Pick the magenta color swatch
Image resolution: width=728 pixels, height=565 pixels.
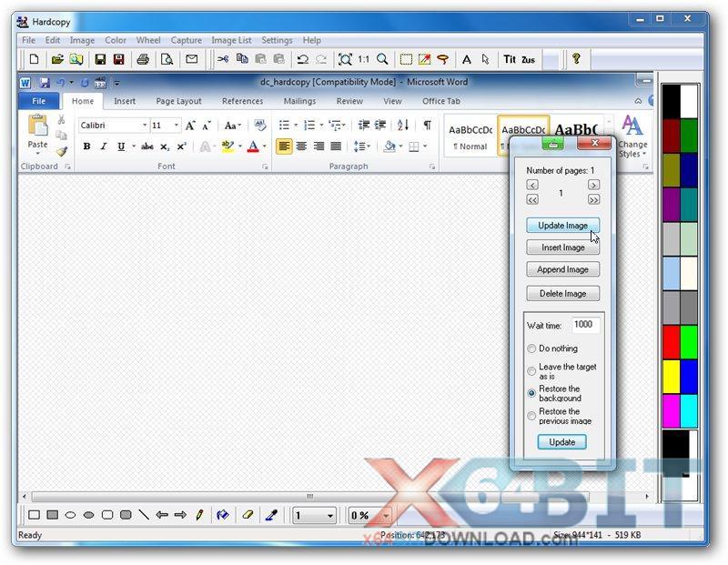click(x=672, y=411)
